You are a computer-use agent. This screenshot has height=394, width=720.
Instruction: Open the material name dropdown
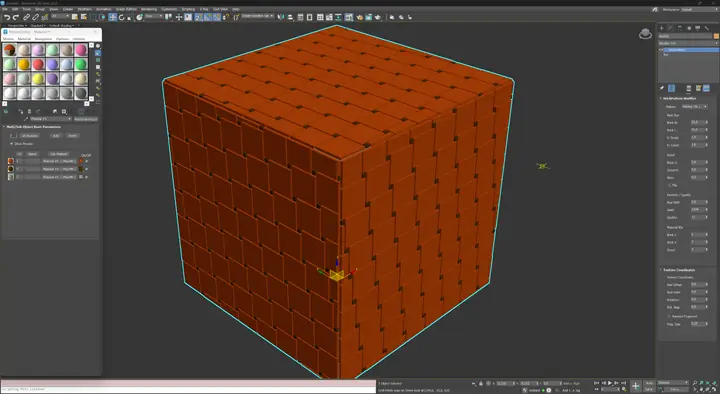51,119
